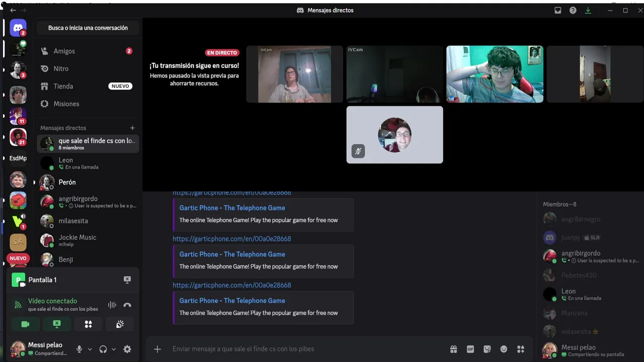Viewport: 644px width, 362px height.
Task: Deafen audio with headphones icon
Action: tap(103, 349)
